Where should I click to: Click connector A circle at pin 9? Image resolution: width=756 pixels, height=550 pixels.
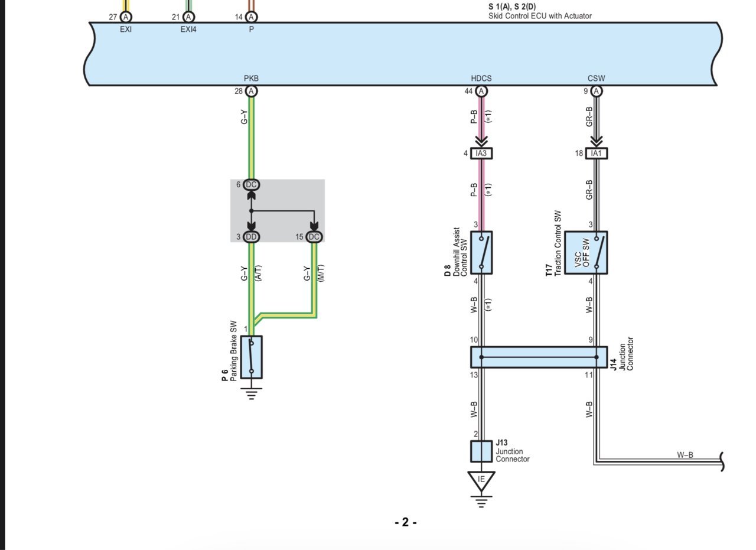[597, 91]
